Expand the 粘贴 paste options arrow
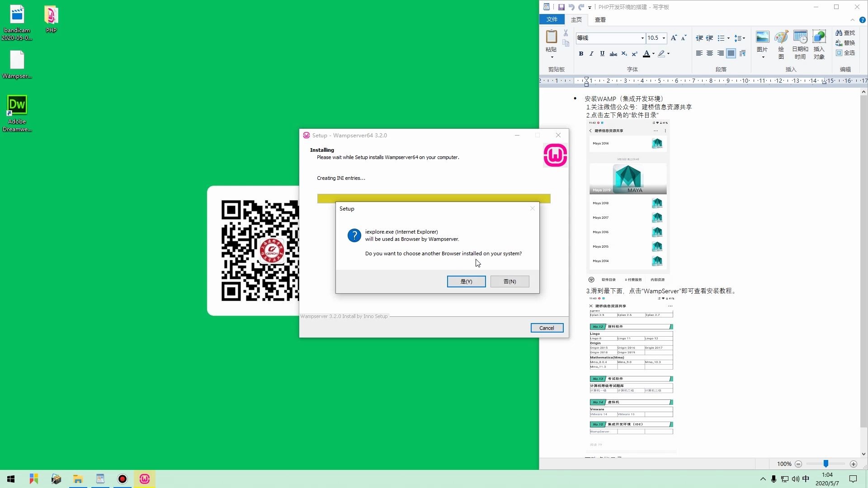 coord(552,57)
